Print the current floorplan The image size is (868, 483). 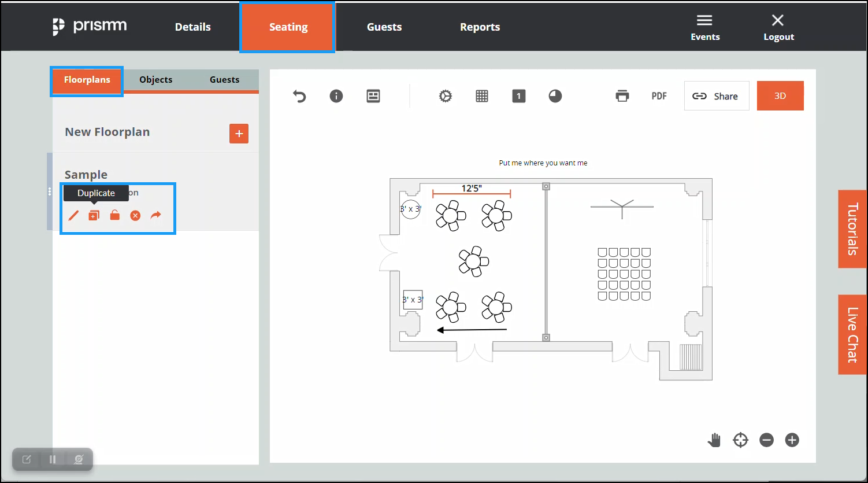coord(622,96)
